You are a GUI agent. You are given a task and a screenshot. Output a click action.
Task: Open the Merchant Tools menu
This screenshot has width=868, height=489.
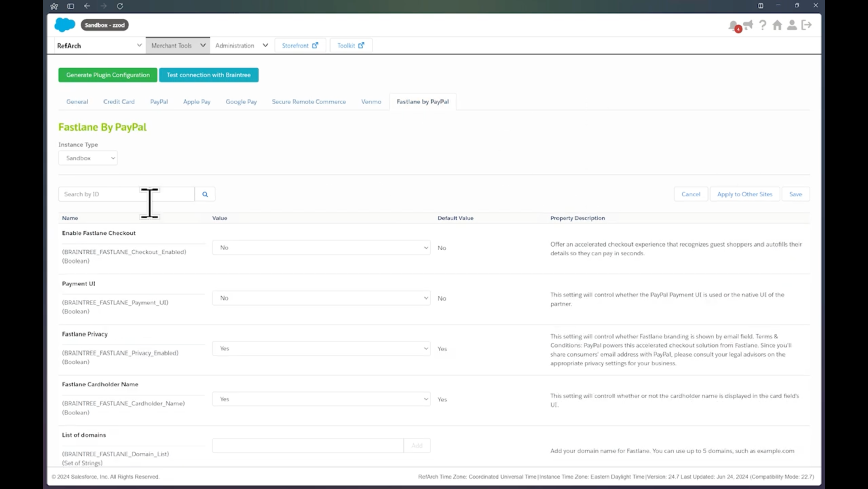178,46
